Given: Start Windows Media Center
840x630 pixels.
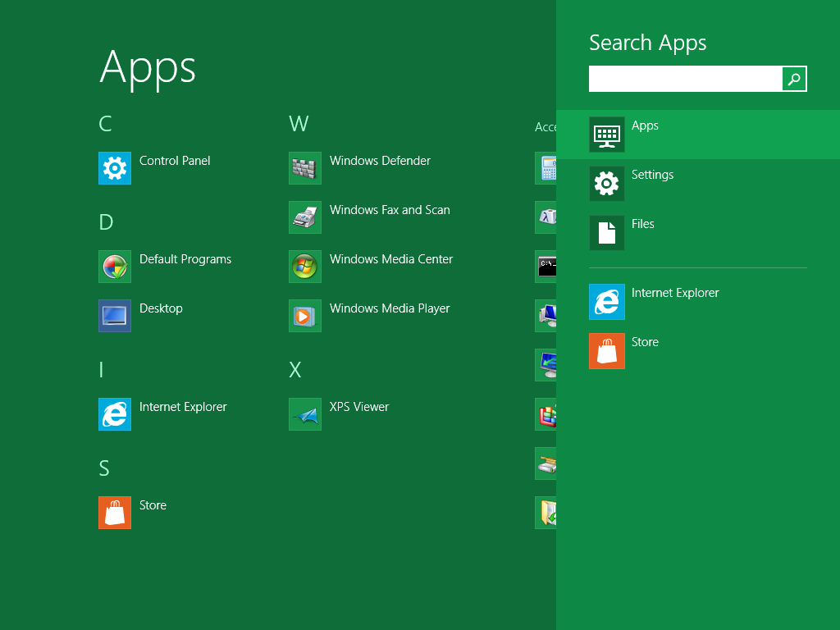Looking at the screenshot, I should pyautogui.click(x=305, y=267).
